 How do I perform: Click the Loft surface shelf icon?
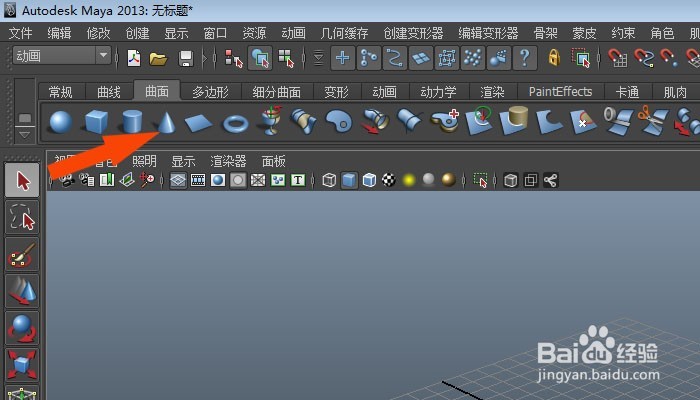[304, 121]
